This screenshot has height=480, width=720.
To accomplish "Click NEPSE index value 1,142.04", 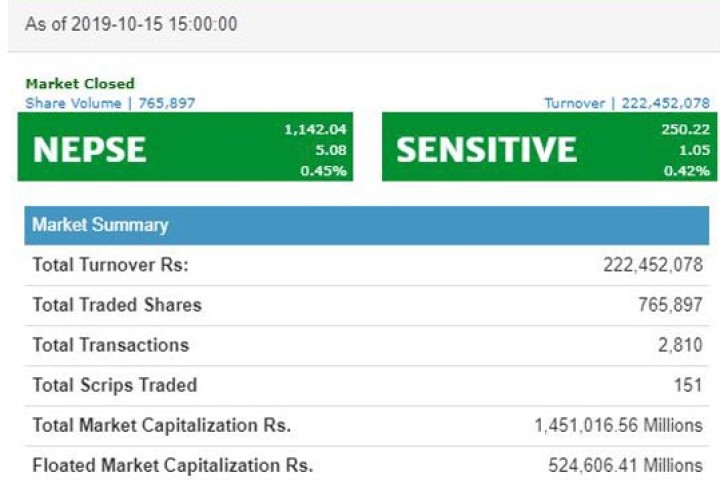I will point(316,129).
